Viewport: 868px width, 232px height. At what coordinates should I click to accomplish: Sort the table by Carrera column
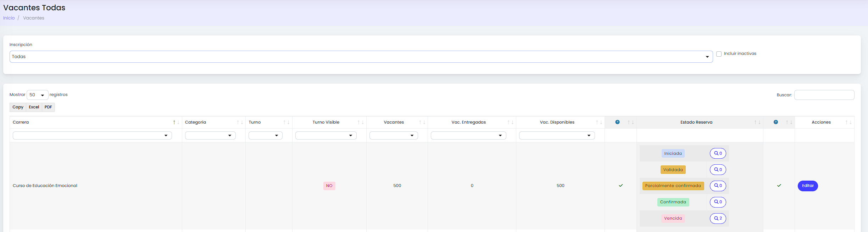(96, 122)
